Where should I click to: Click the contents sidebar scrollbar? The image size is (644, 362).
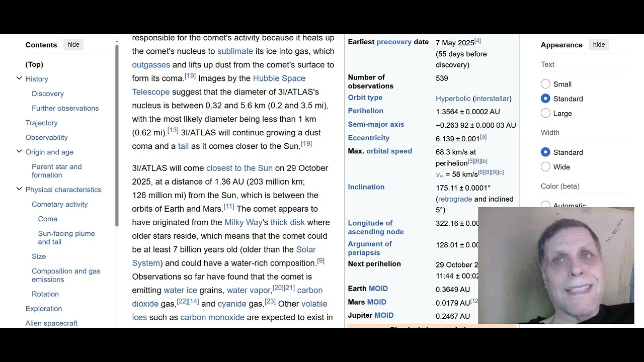117,136
